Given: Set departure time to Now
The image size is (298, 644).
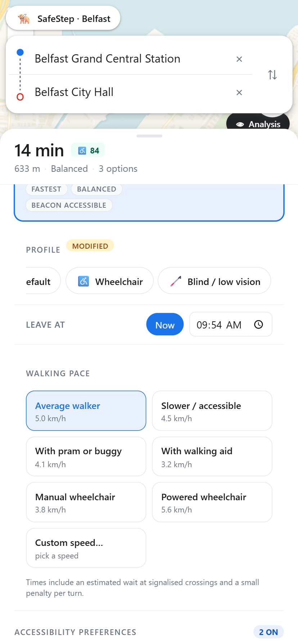Looking at the screenshot, I should (x=165, y=325).
